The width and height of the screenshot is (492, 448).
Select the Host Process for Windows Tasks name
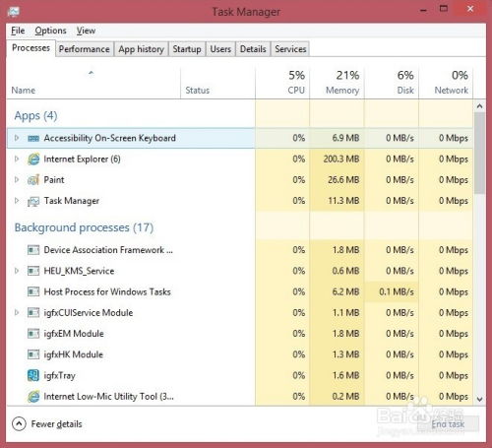(107, 291)
